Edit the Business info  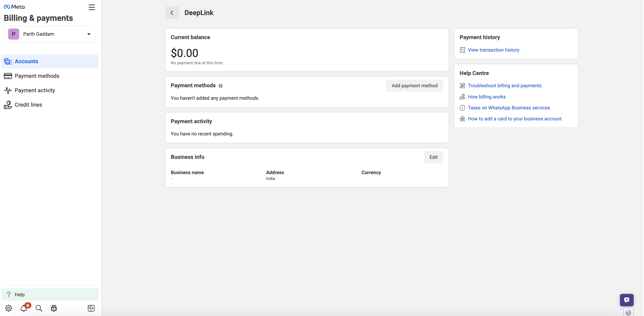tap(433, 157)
